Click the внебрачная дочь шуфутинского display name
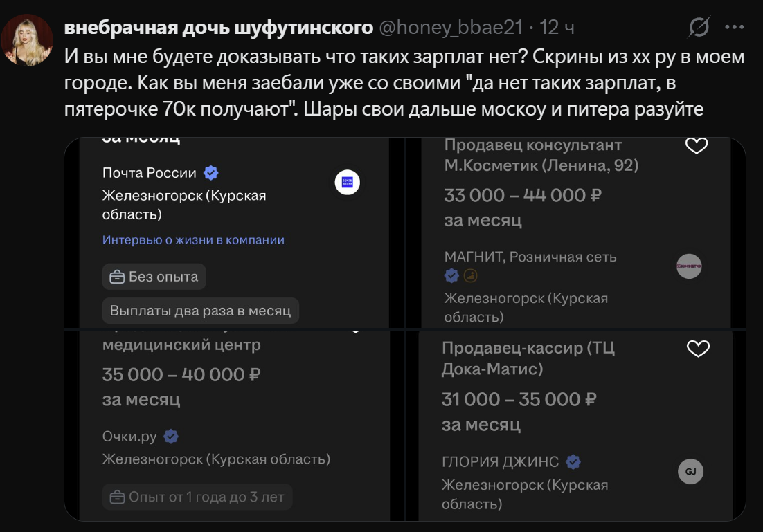Viewport: 763px width, 532px height. [218, 28]
